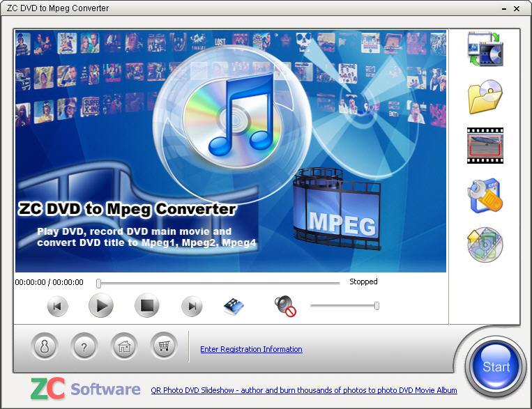532x409 pixels.
Task: Click the shopping cart purchase button
Action: click(164, 346)
